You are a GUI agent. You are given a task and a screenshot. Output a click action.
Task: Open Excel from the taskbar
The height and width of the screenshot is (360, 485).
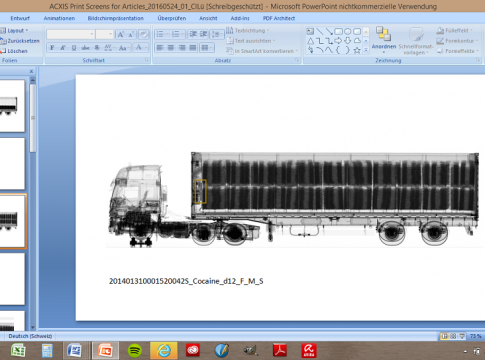click(18, 351)
